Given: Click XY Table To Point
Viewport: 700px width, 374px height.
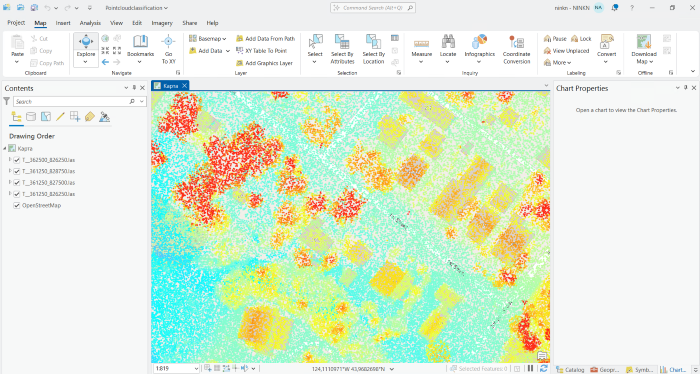Looking at the screenshot, I should pyautogui.click(x=261, y=51).
